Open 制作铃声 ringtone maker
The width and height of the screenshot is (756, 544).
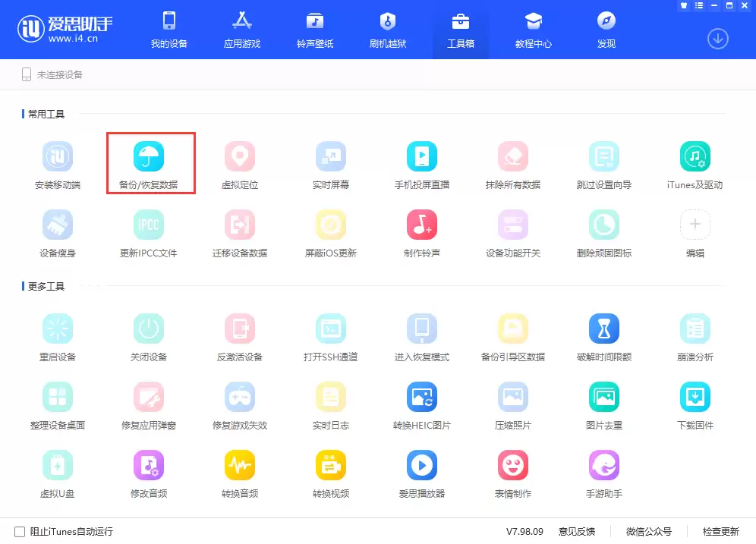click(x=422, y=233)
